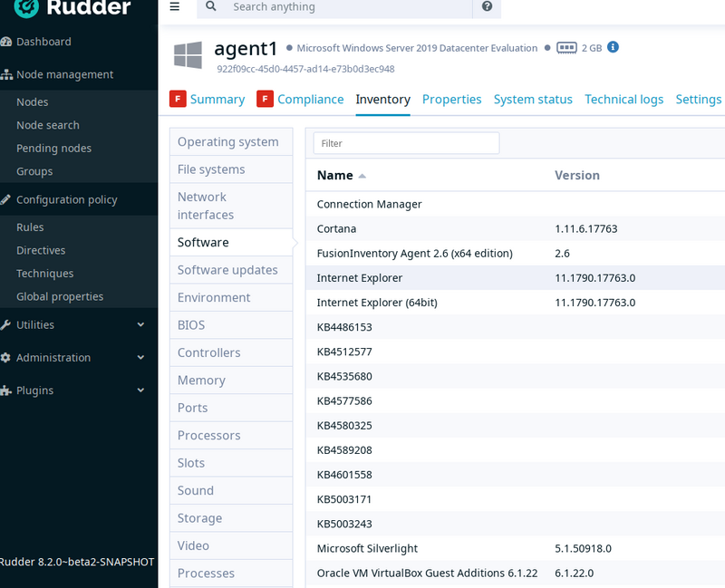Select Environment inventory section
Image resolution: width=725 pixels, height=588 pixels.
(x=231, y=298)
